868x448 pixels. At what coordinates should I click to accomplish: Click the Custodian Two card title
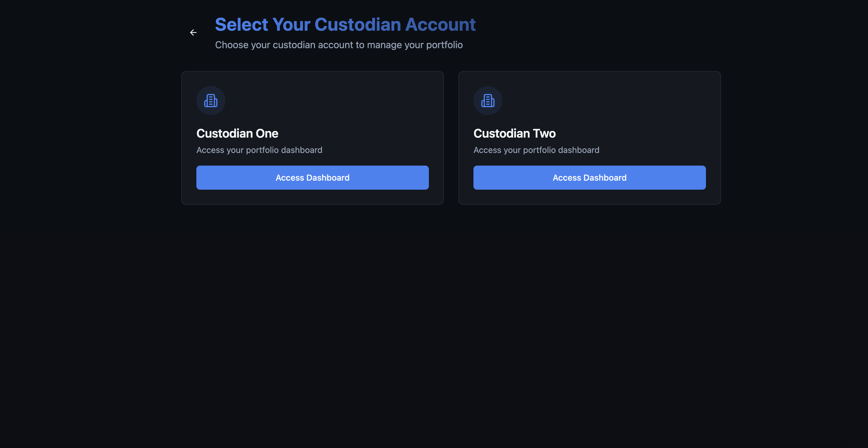514,133
